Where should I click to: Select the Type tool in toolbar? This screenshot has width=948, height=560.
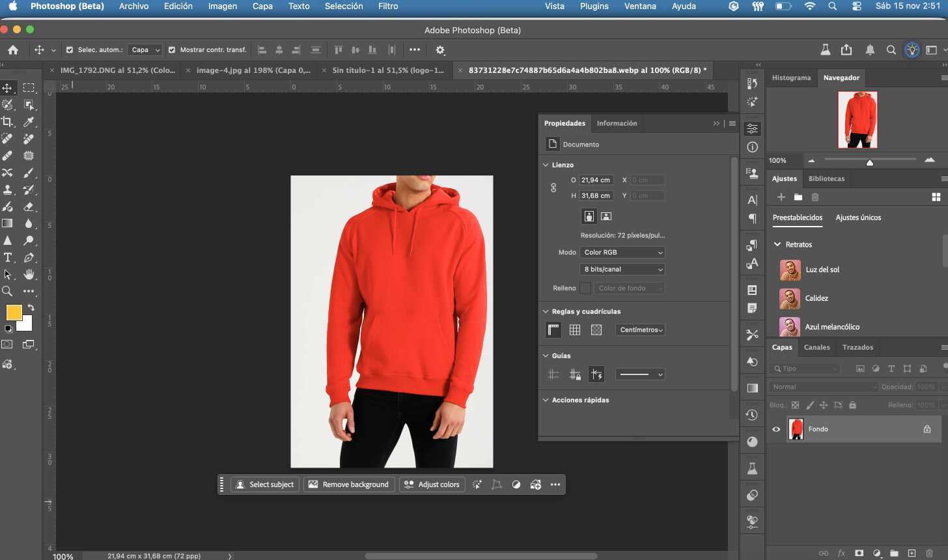coord(8,257)
